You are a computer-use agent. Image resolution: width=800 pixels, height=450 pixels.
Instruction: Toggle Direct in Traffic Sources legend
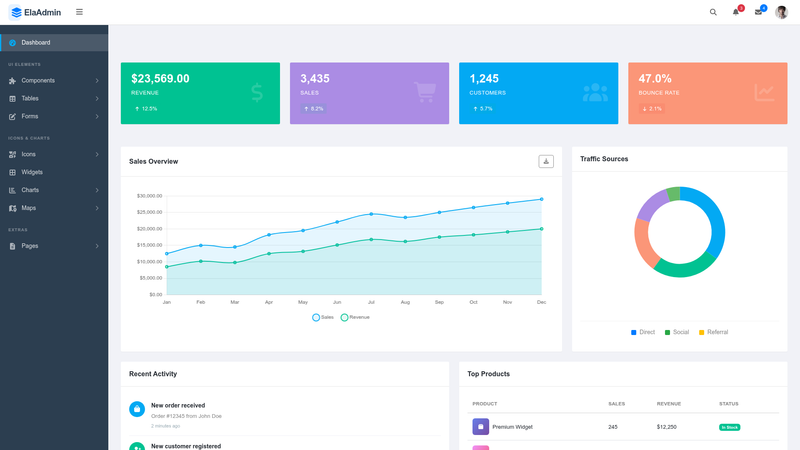[643, 332]
